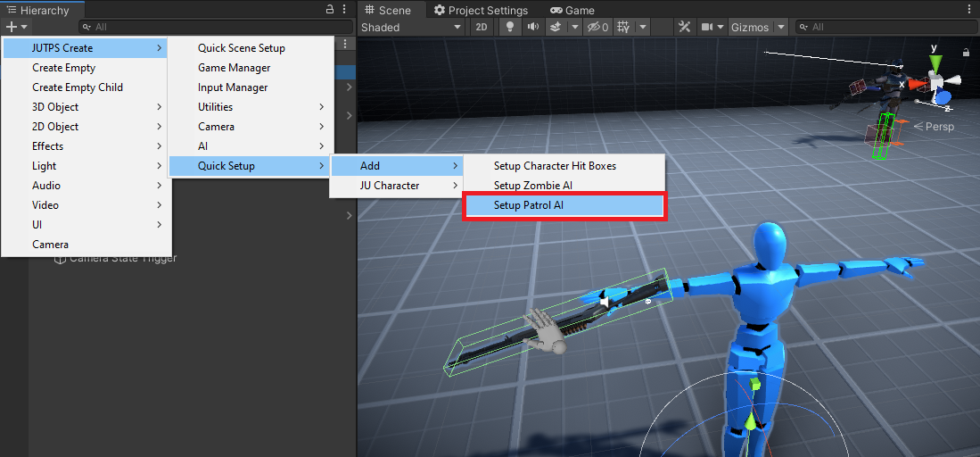Toggle Persp projection label
The height and width of the screenshot is (457, 980).
pyautogui.click(x=935, y=127)
